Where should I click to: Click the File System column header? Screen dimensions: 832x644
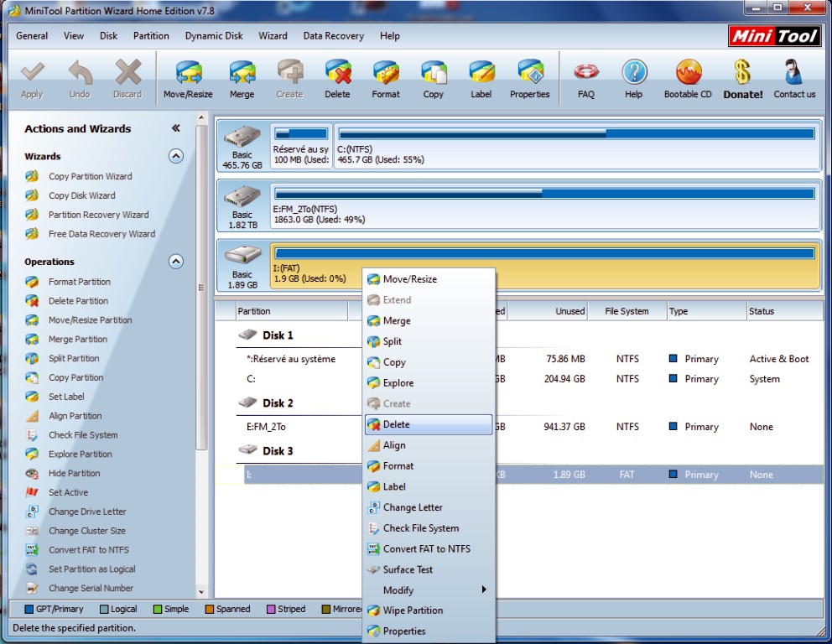coord(627,311)
